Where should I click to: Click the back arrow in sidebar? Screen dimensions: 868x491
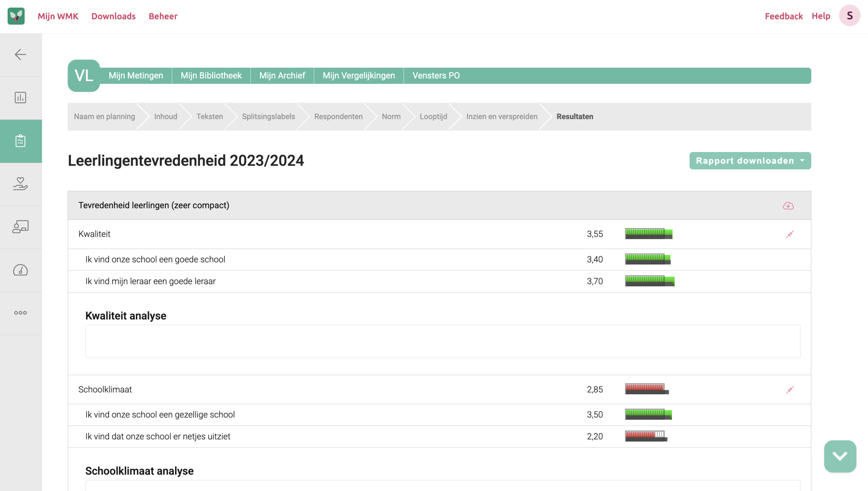pyautogui.click(x=21, y=55)
